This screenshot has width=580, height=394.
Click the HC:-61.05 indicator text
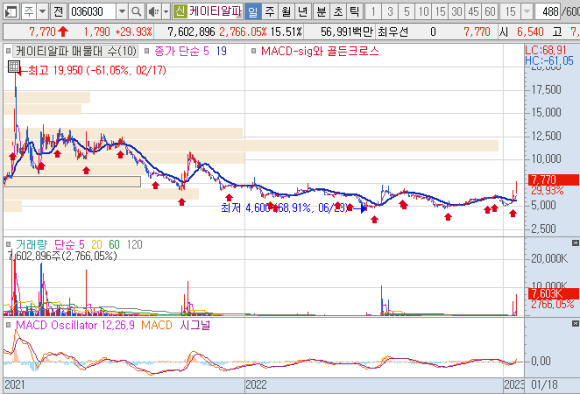point(549,61)
